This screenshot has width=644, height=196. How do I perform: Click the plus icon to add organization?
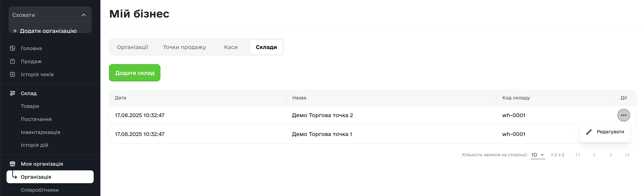15,31
